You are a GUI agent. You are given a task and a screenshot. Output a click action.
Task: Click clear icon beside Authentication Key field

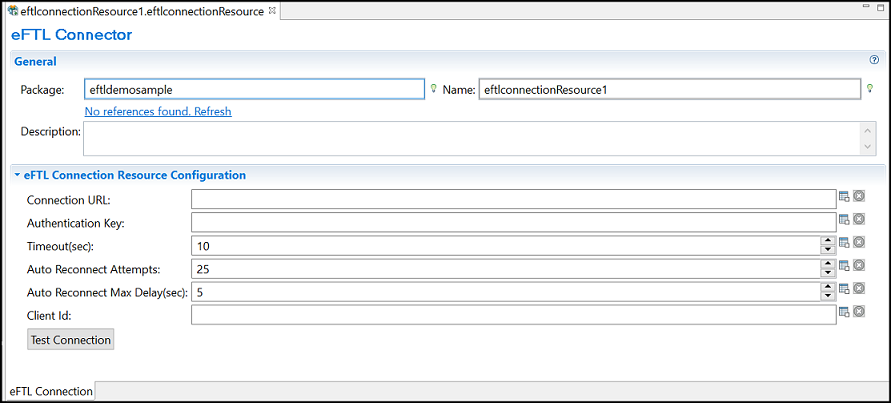point(858,219)
